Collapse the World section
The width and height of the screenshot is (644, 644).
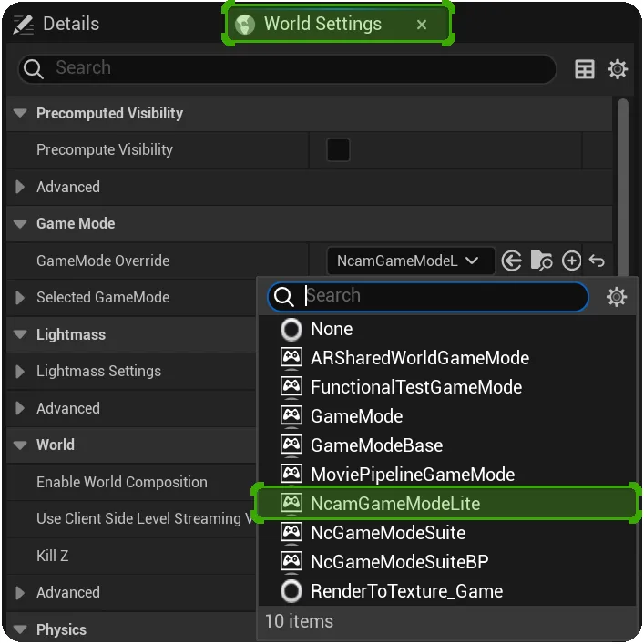[20, 445]
